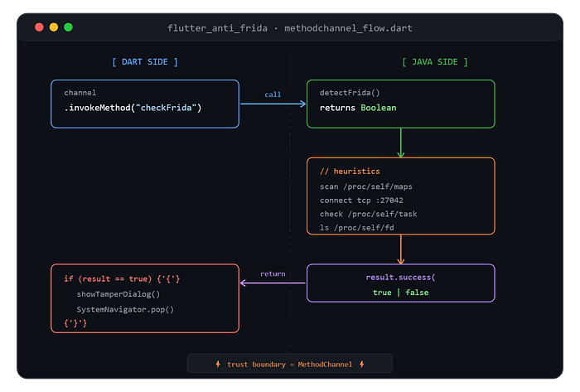
Task: Click the red close window dot
Action: tap(39, 27)
